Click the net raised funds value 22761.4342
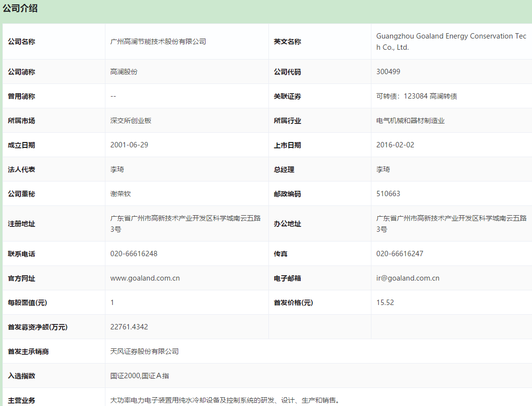This screenshot has width=532, height=406. [x=129, y=327]
